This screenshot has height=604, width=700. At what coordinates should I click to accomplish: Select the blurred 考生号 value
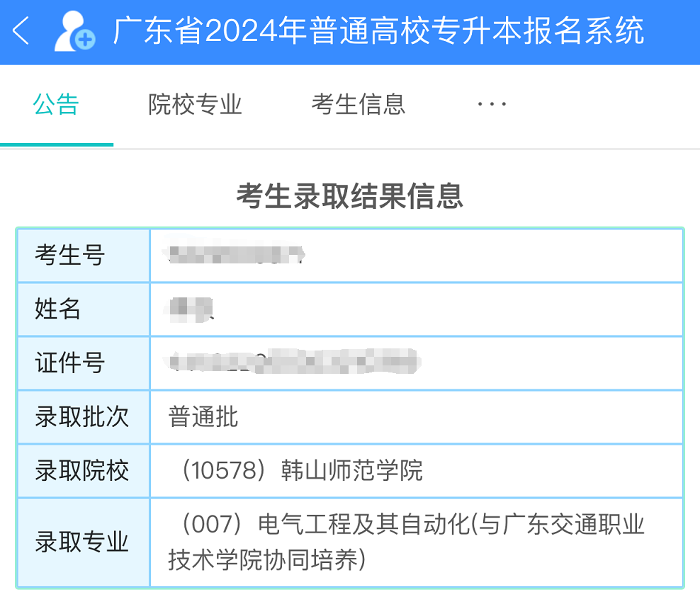(235, 255)
